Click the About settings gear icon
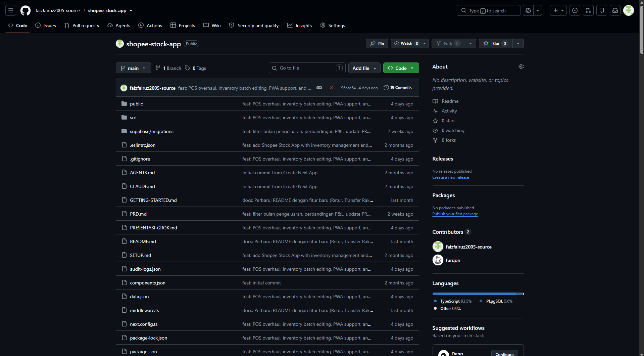Viewport: 644px width, 356px height. point(521,66)
